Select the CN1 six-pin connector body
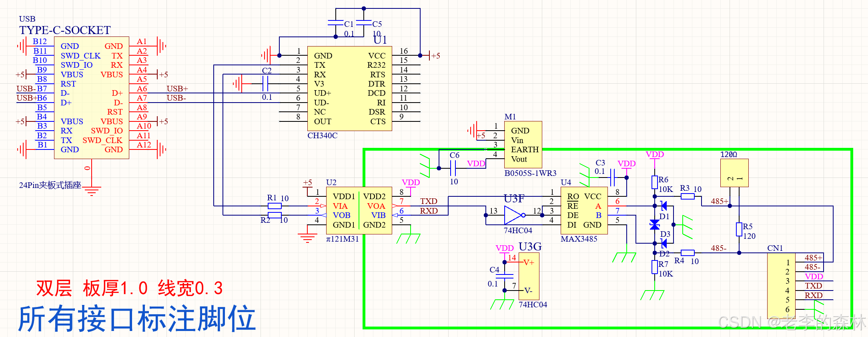The width and height of the screenshot is (868, 337). click(x=781, y=286)
